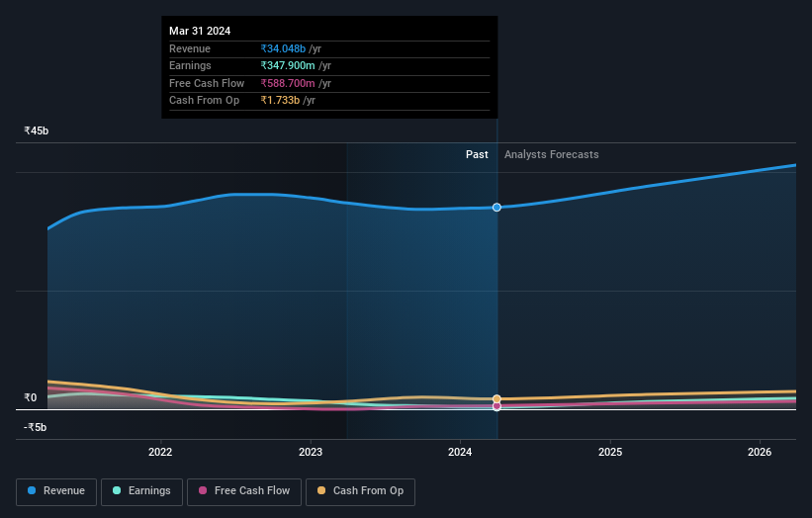Select the 2024 x-axis label
Viewport: 812px width, 518px height.
[460, 452]
